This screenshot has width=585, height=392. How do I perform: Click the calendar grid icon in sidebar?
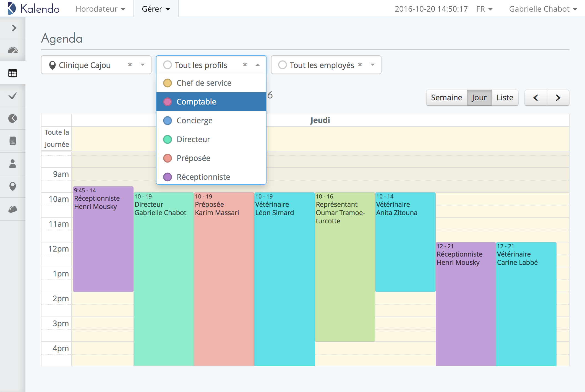[13, 73]
